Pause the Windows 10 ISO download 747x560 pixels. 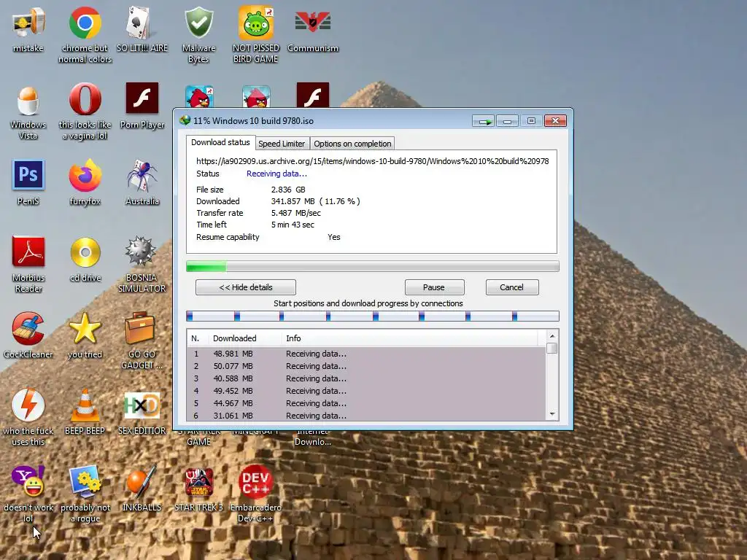(x=434, y=287)
